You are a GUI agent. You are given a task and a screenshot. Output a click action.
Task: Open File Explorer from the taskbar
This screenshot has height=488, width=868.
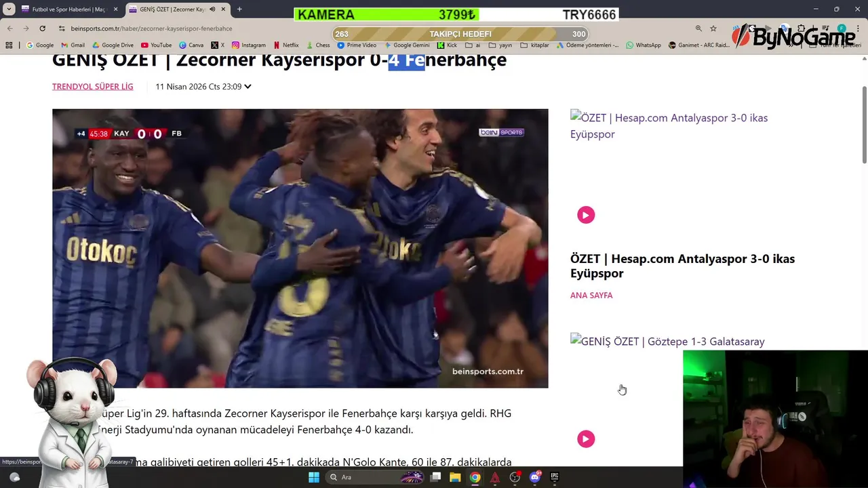[455, 477]
